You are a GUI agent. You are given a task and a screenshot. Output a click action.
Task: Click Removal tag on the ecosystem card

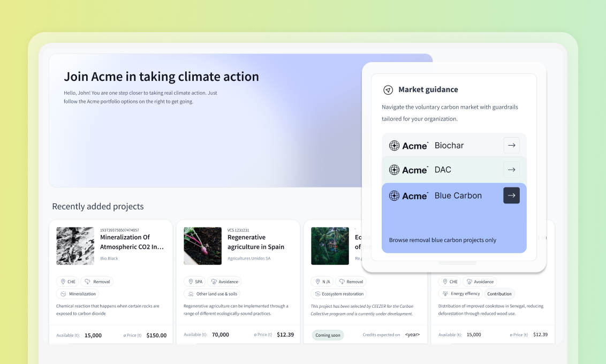pyautogui.click(x=351, y=282)
